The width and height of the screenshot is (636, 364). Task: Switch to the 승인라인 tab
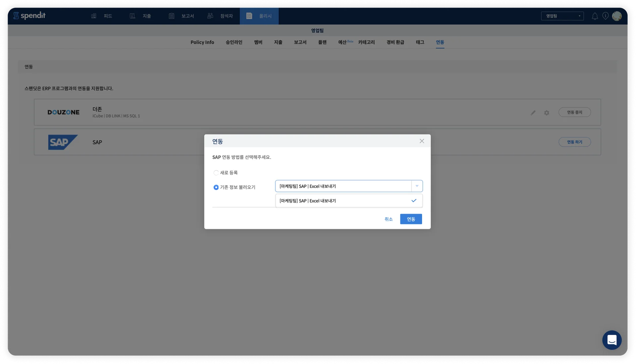point(234,42)
